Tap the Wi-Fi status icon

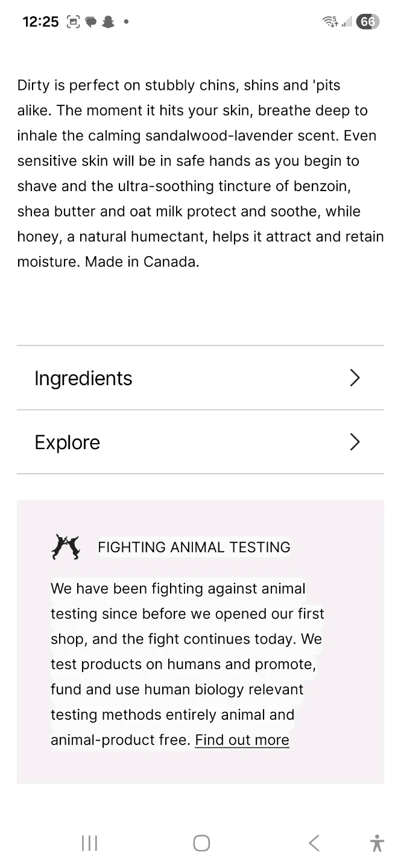click(330, 22)
